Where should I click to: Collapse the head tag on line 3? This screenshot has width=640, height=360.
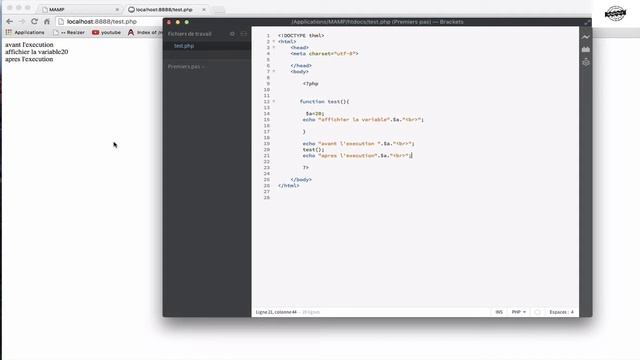pos(274,48)
